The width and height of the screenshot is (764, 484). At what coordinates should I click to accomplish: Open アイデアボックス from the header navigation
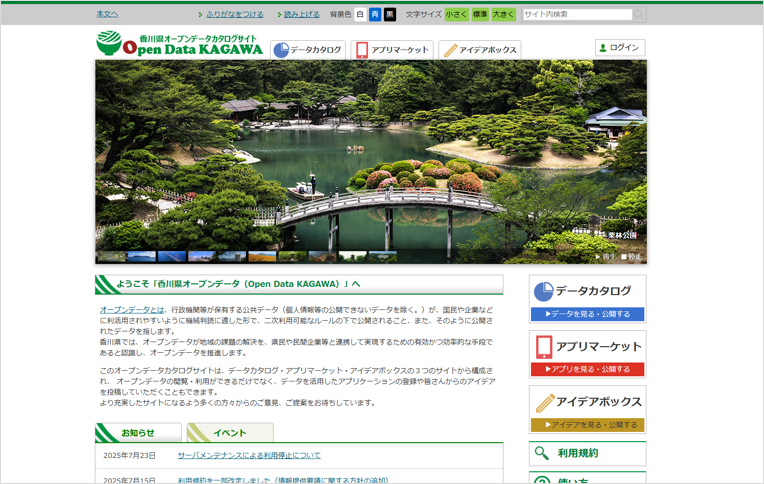[x=480, y=50]
